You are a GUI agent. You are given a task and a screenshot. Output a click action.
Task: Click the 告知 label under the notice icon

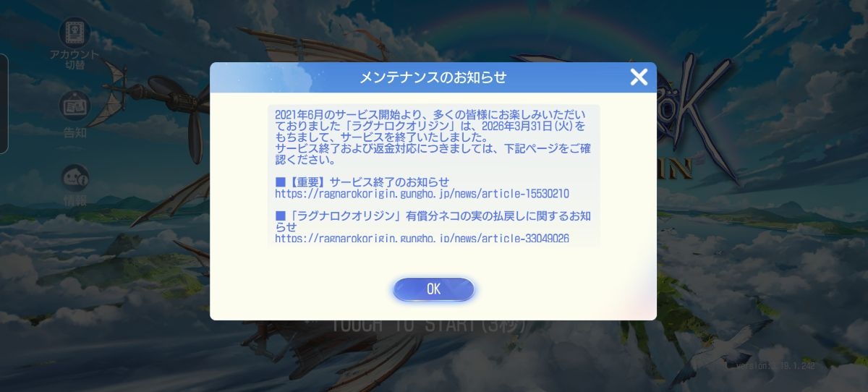[75, 132]
